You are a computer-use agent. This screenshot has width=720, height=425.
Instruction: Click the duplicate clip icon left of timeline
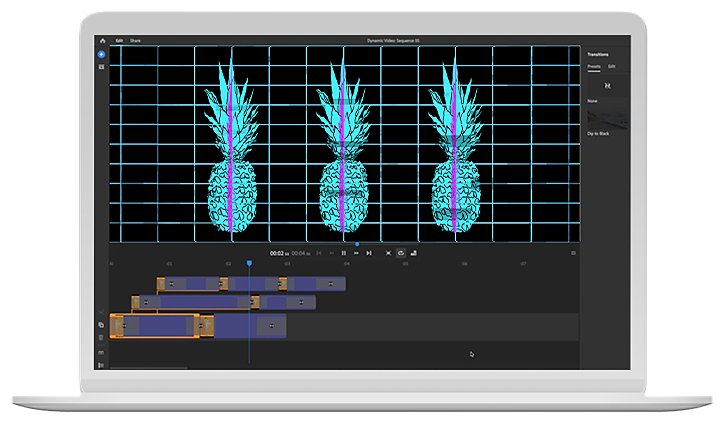coord(101,325)
